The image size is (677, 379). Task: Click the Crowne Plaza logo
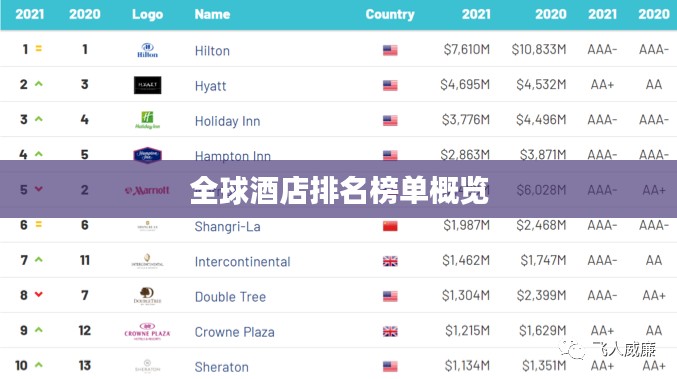tap(147, 331)
